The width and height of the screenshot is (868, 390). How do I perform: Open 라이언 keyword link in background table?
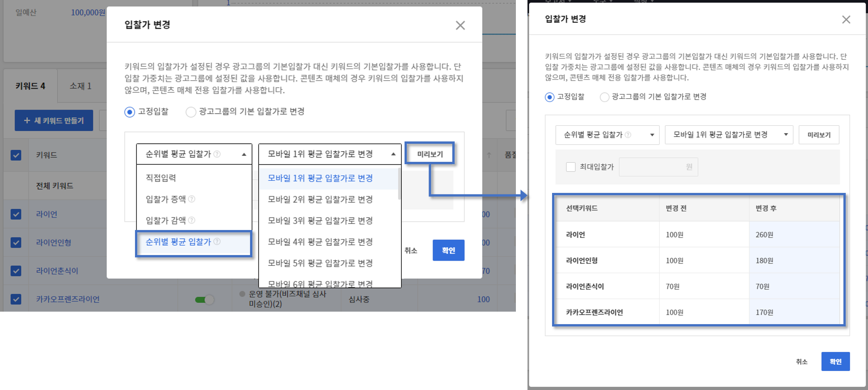46,214
